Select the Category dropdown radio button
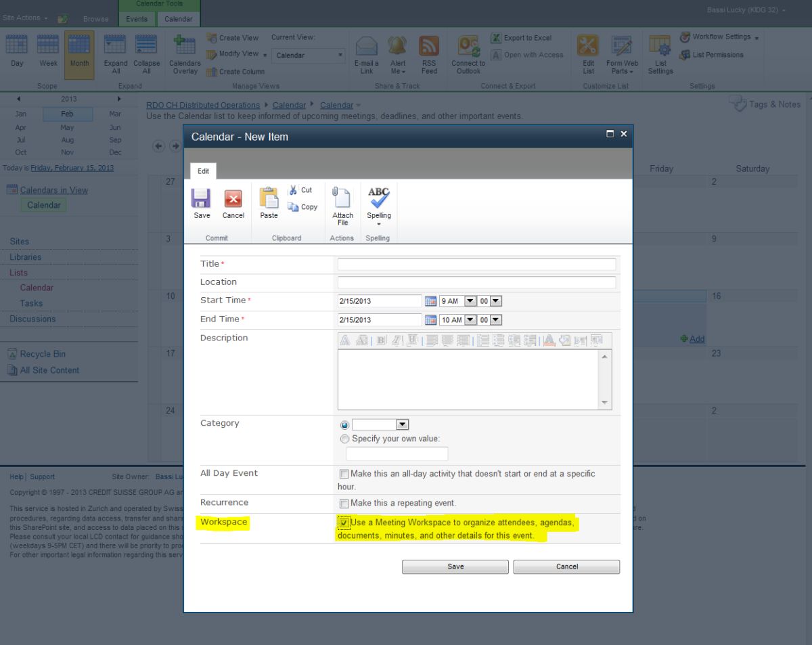 click(x=345, y=425)
